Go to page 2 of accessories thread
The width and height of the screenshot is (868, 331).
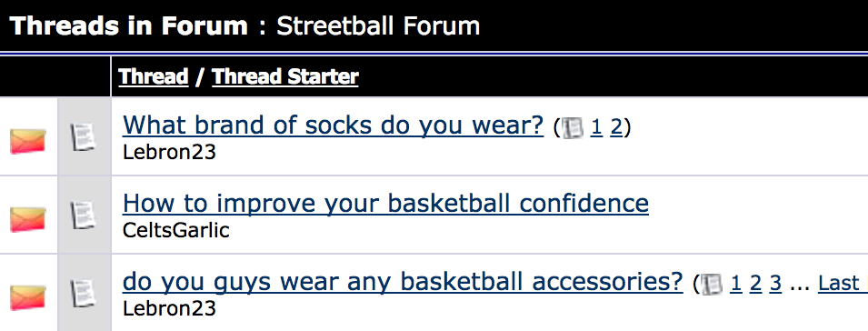[x=755, y=284]
